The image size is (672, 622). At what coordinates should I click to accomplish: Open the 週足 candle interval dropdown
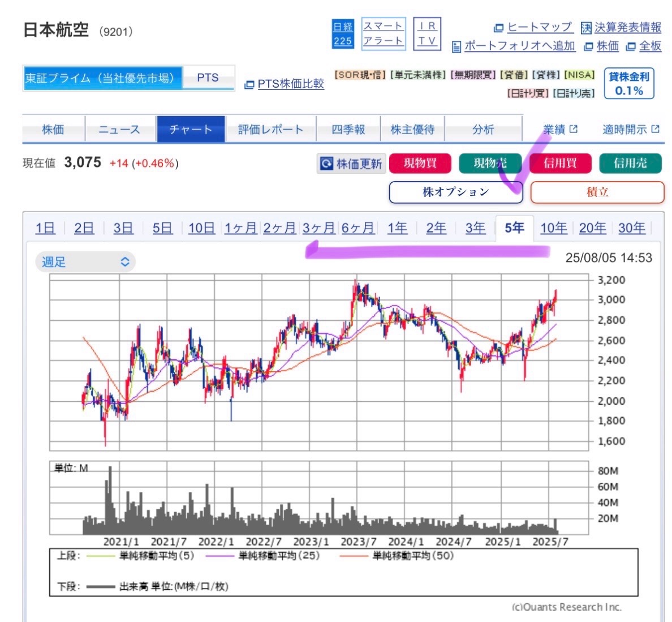(85, 262)
